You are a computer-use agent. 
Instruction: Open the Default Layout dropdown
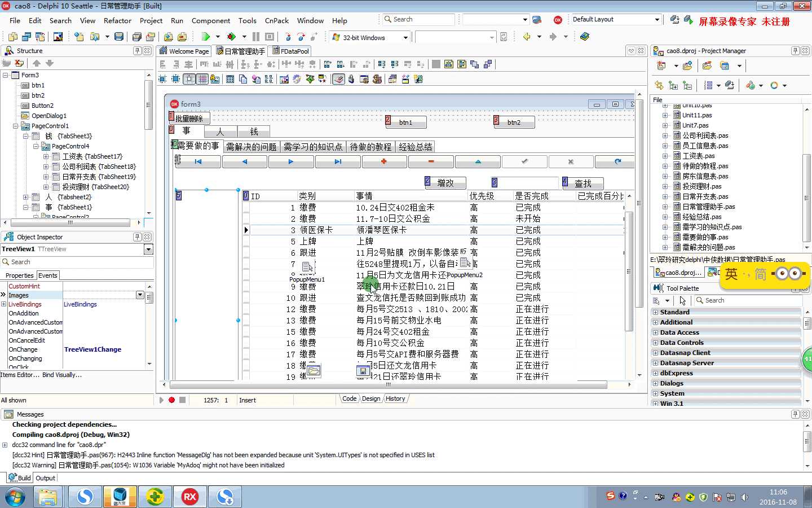click(x=657, y=19)
